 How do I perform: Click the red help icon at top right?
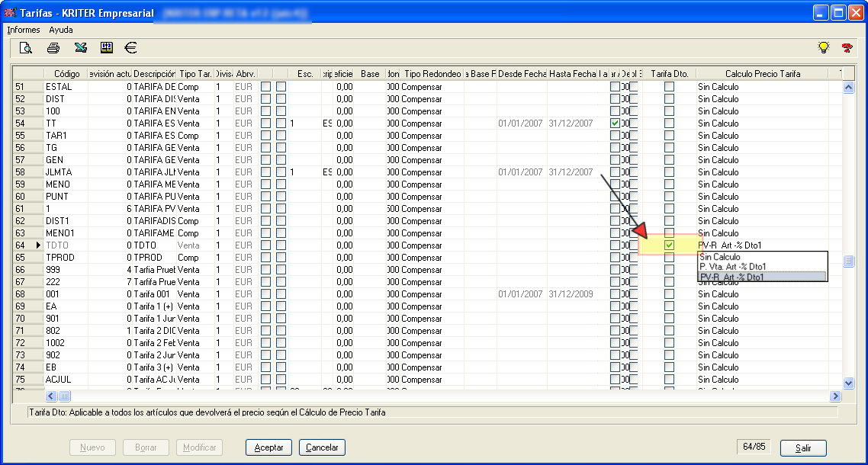click(x=847, y=48)
